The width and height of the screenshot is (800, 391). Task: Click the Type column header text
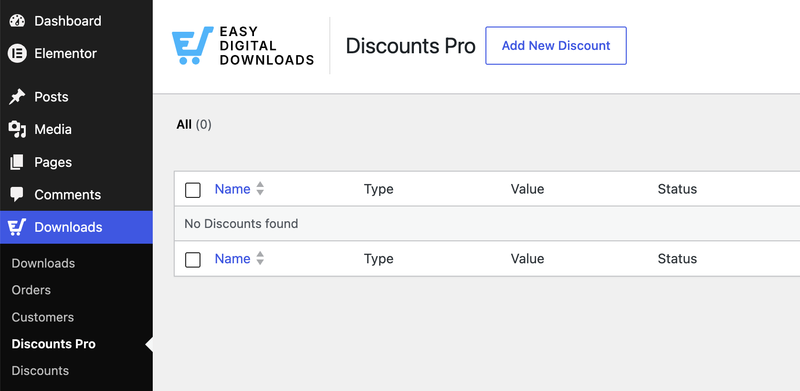(379, 189)
